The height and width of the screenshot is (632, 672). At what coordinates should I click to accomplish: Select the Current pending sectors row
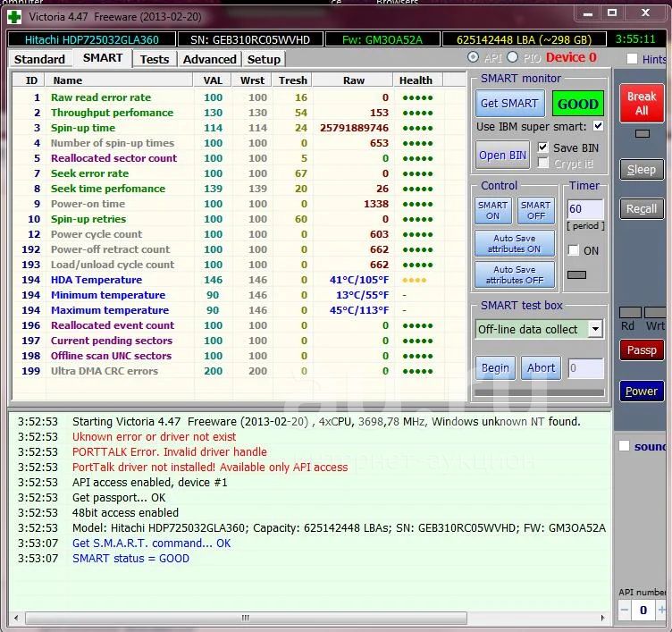pyautogui.click(x=239, y=341)
